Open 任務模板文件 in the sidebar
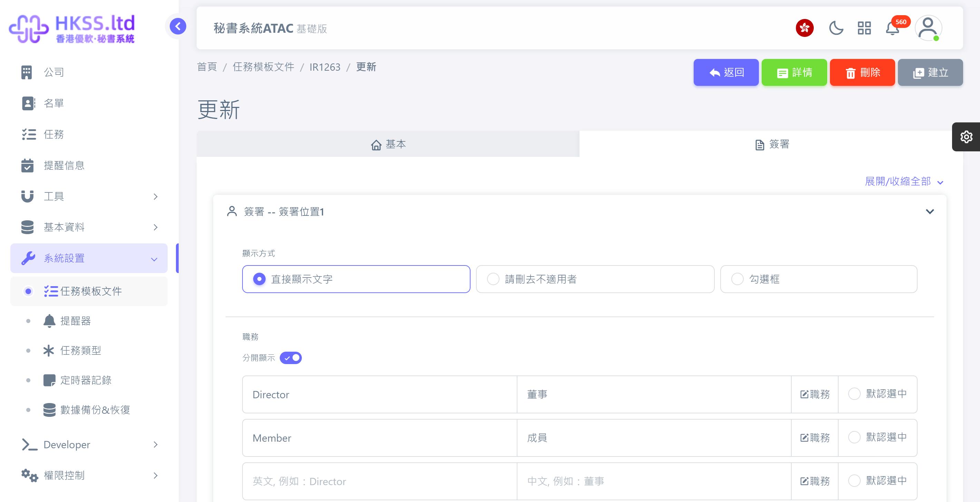The width and height of the screenshot is (980, 502). click(x=89, y=291)
